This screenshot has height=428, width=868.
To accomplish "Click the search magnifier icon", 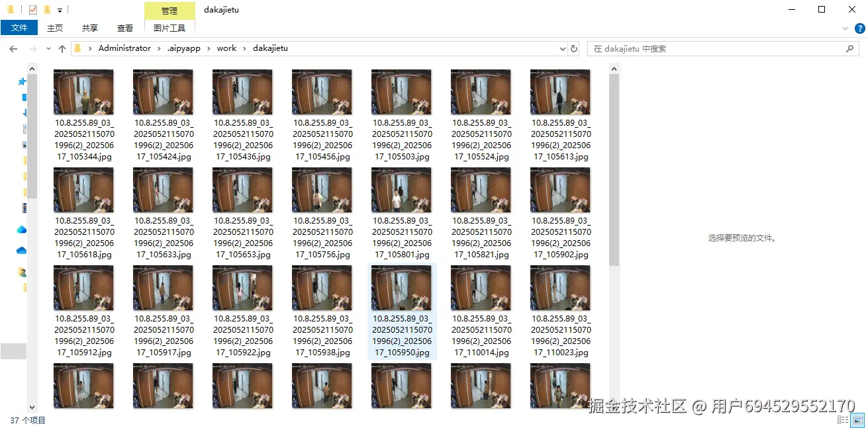I will click(x=850, y=49).
